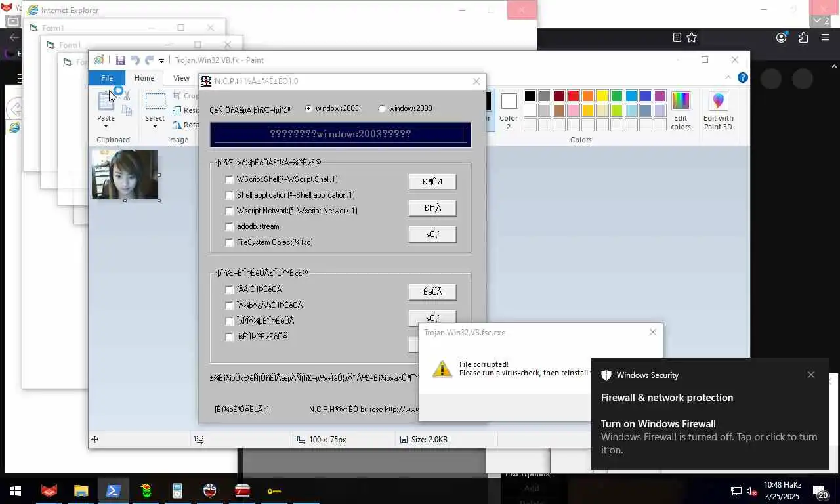Click the red and white box taskbar icon
Viewport: 840px width, 504px height.
coord(242,490)
